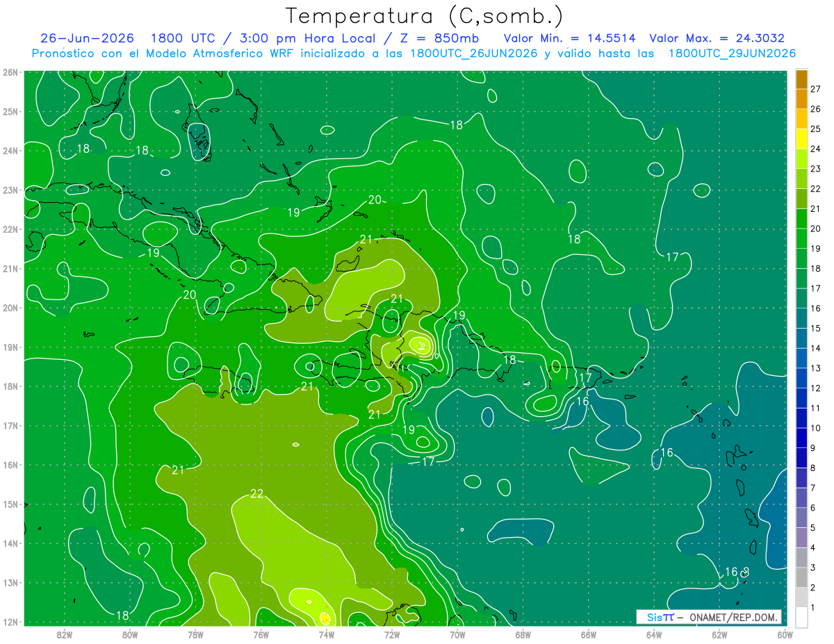834x644 pixels.
Task: Pick the white colorbar segment below 1
Action: point(801,617)
